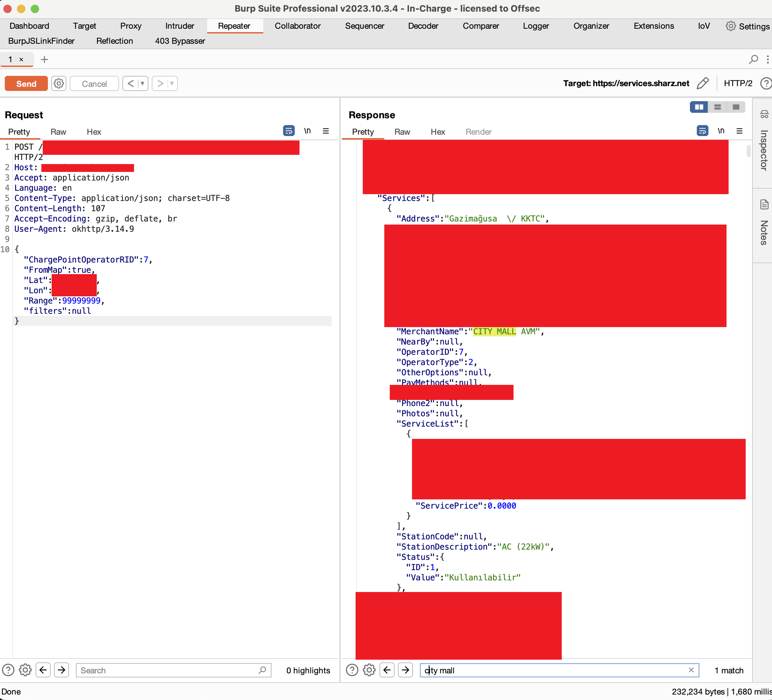The image size is (772, 700).
Task: Open the Dashboard tab
Action: 29,26
